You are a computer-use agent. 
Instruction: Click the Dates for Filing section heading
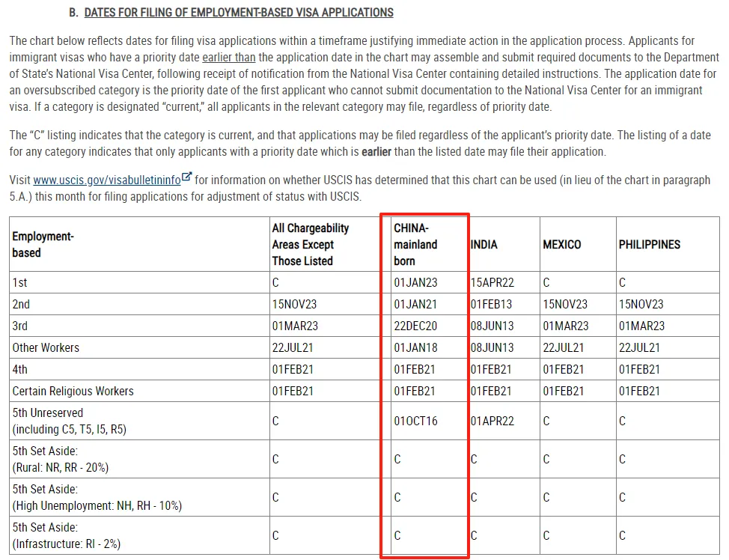tap(239, 13)
